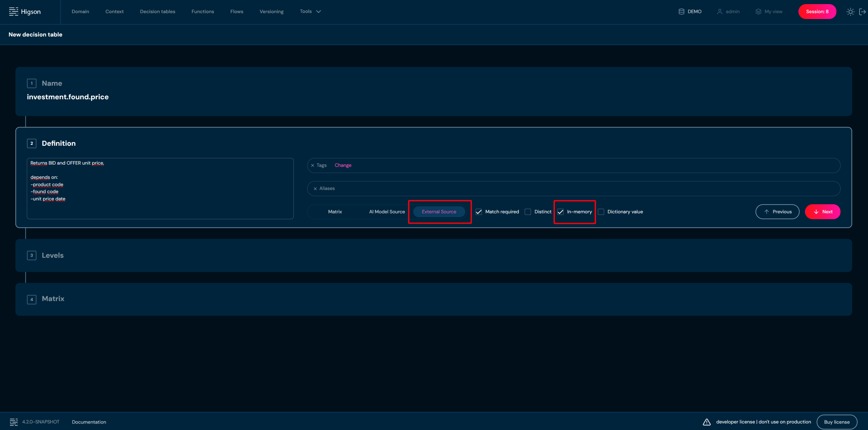Toggle the light/dark theme sun icon

click(x=850, y=12)
